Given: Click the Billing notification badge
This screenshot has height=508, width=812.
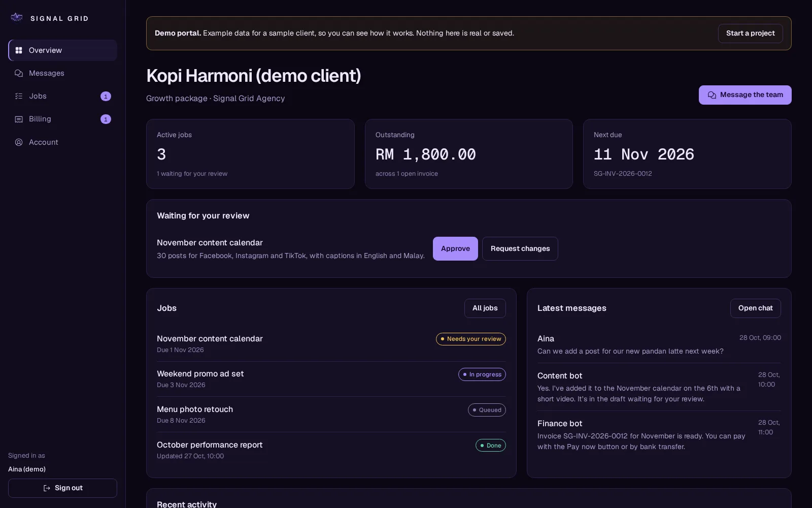Looking at the screenshot, I should click(106, 119).
